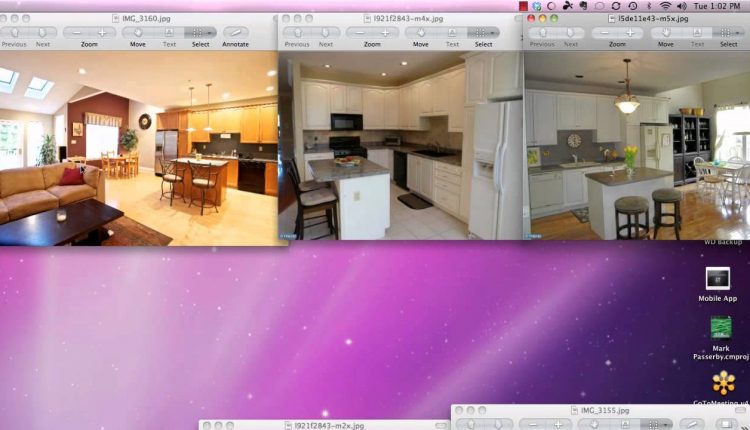The height and width of the screenshot is (430, 750).
Task: Click l921f2843-m2x.jpg window title
Action: point(329,425)
